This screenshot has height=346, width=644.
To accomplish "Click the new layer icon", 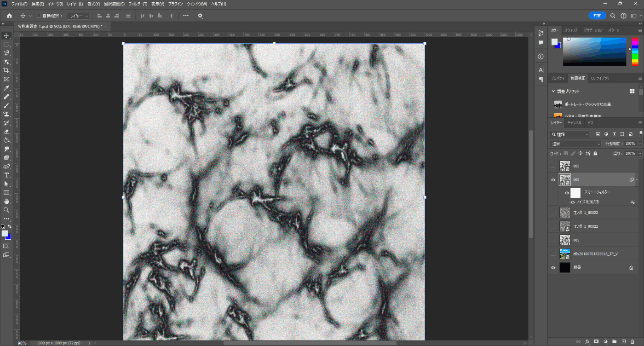I will 624,341.
